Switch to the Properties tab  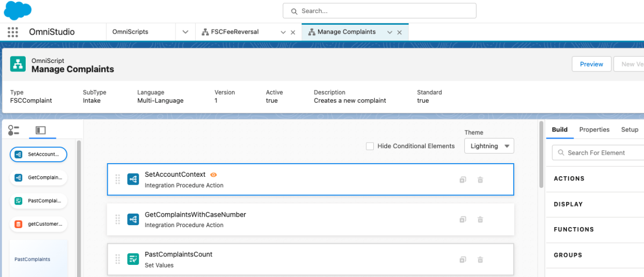[x=594, y=129]
